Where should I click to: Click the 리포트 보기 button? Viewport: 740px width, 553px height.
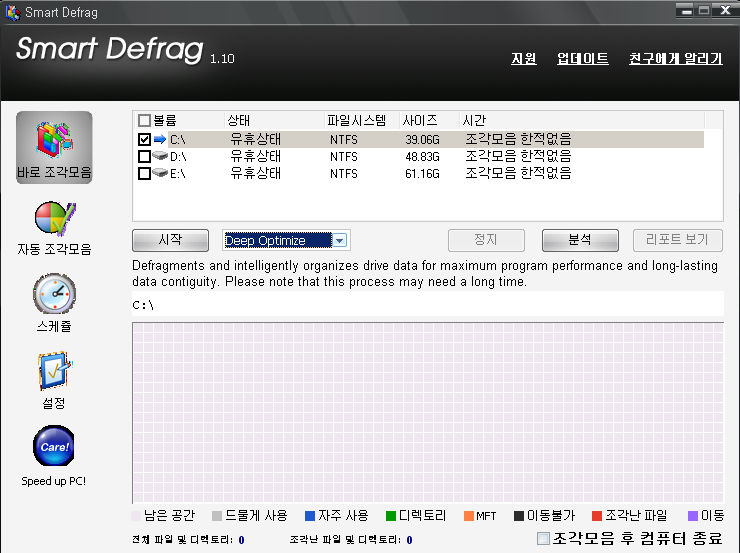click(677, 240)
